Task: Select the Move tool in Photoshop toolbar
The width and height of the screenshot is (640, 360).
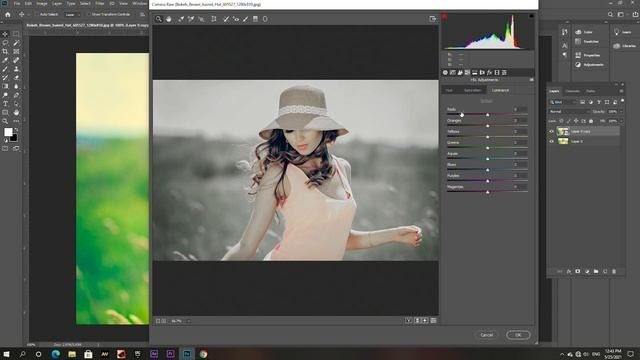Action: coord(5,34)
